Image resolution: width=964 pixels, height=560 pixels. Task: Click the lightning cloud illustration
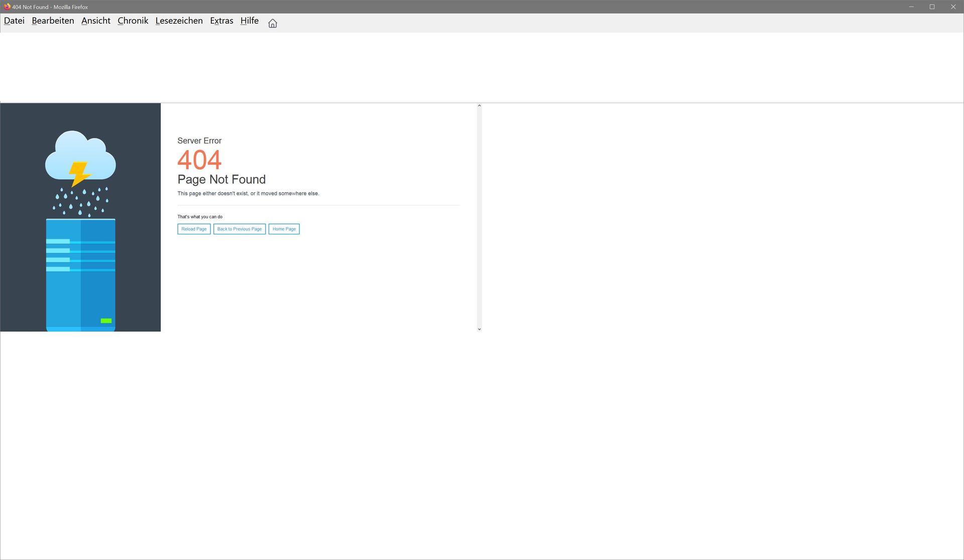click(80, 157)
